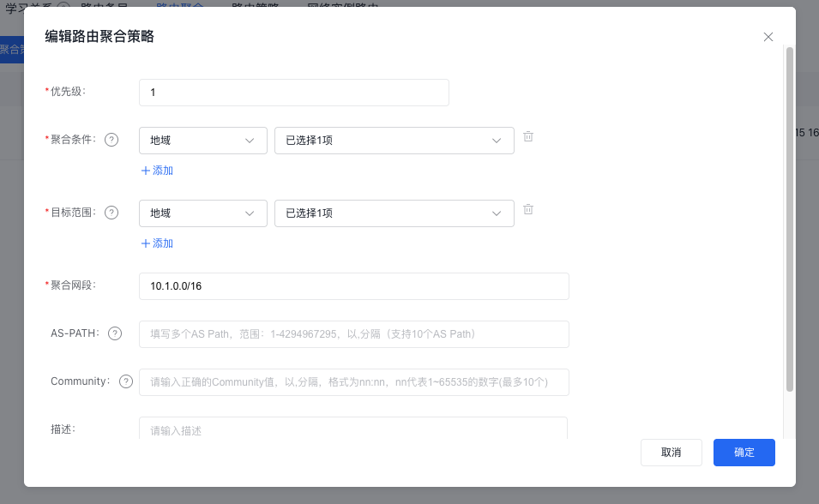The width and height of the screenshot is (819, 504).
Task: Confirm the policy with 确定 button
Action: (744, 453)
